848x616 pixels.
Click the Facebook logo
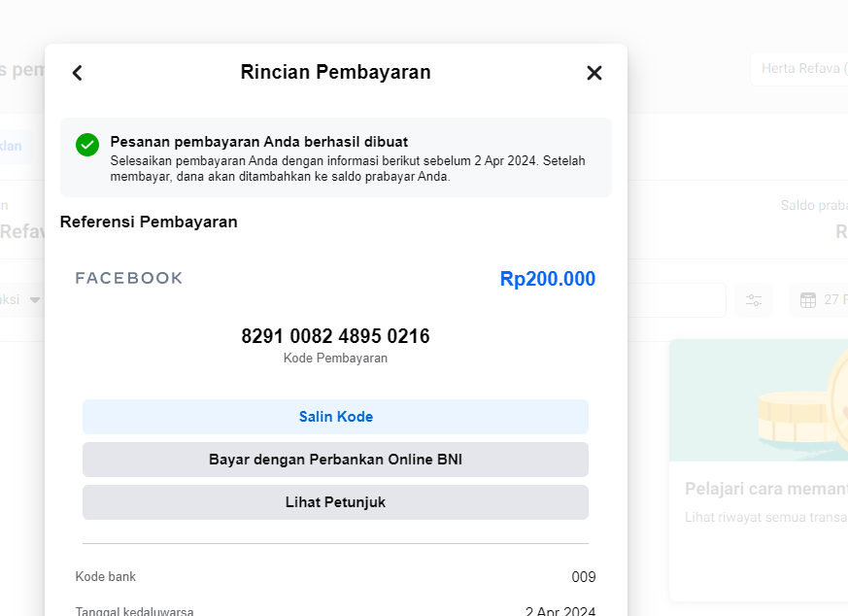click(129, 279)
